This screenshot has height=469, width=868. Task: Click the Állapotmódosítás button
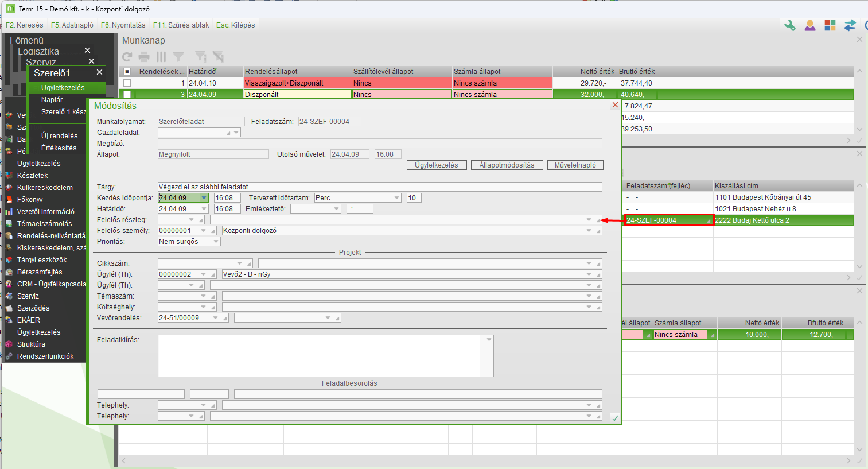pyautogui.click(x=507, y=165)
